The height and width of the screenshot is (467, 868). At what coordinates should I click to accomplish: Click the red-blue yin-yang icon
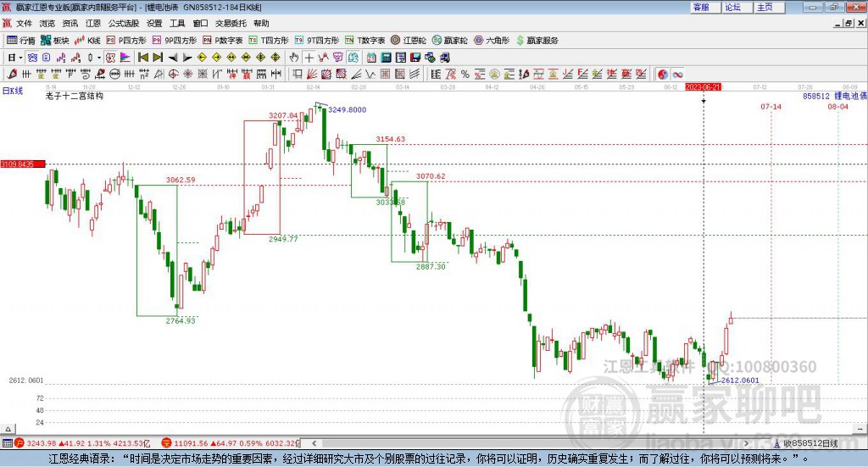(663, 74)
